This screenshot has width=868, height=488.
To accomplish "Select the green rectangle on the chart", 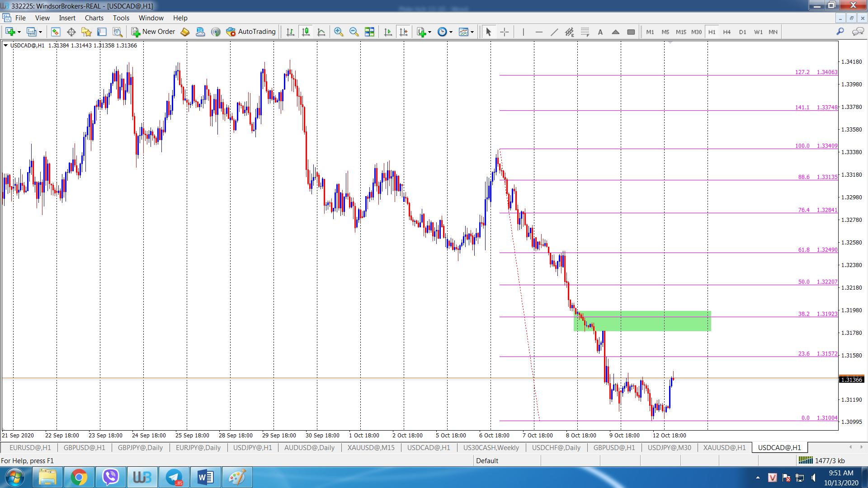I will pyautogui.click(x=642, y=321).
